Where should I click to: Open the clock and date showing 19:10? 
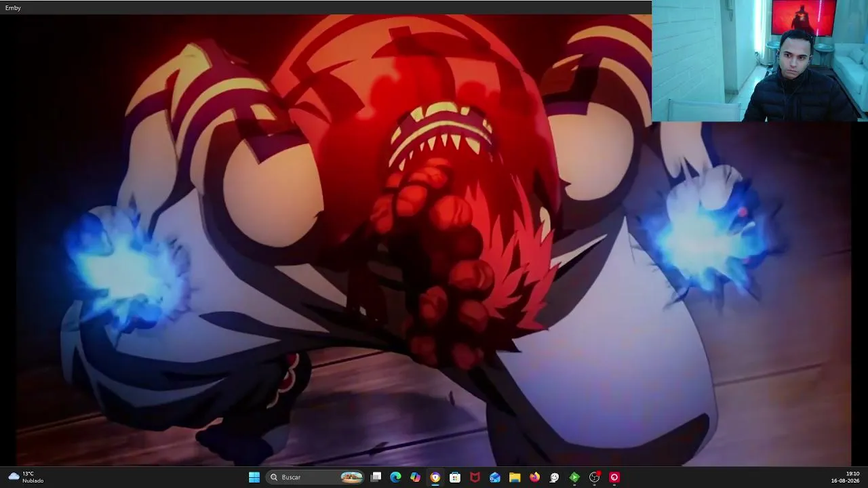(x=845, y=477)
